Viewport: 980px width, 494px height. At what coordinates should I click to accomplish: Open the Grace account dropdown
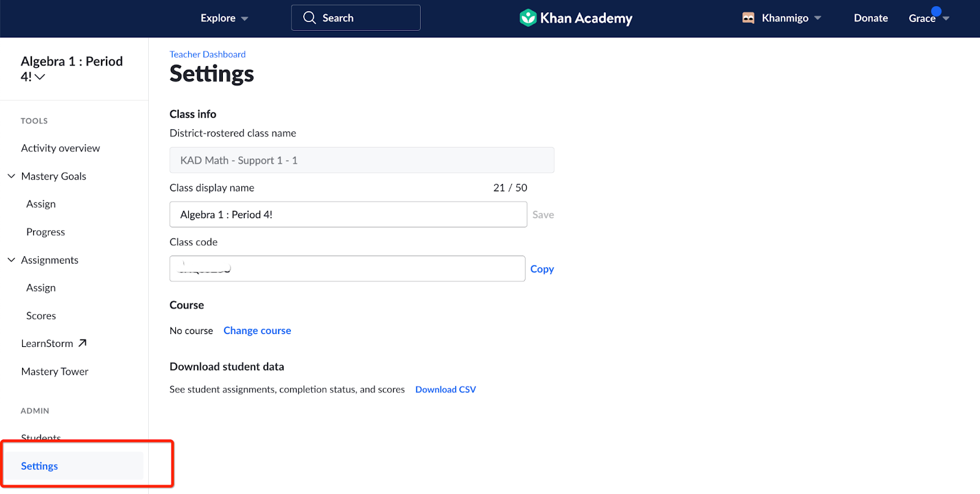[929, 18]
